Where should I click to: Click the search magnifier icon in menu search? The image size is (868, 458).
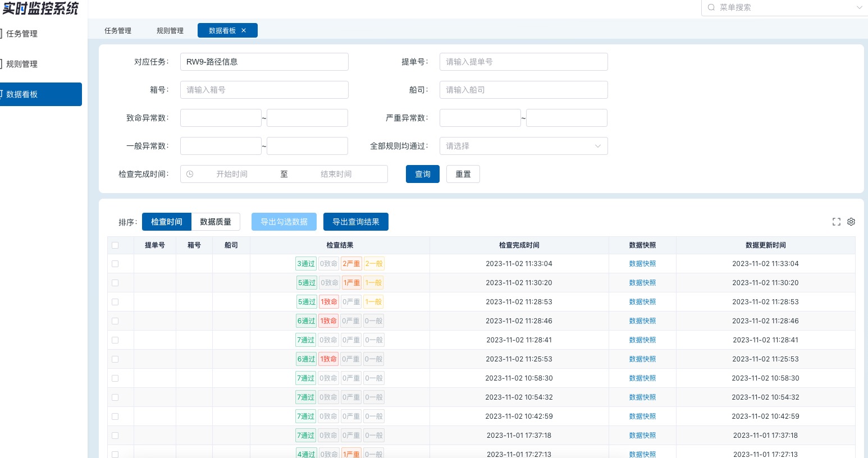coord(711,7)
